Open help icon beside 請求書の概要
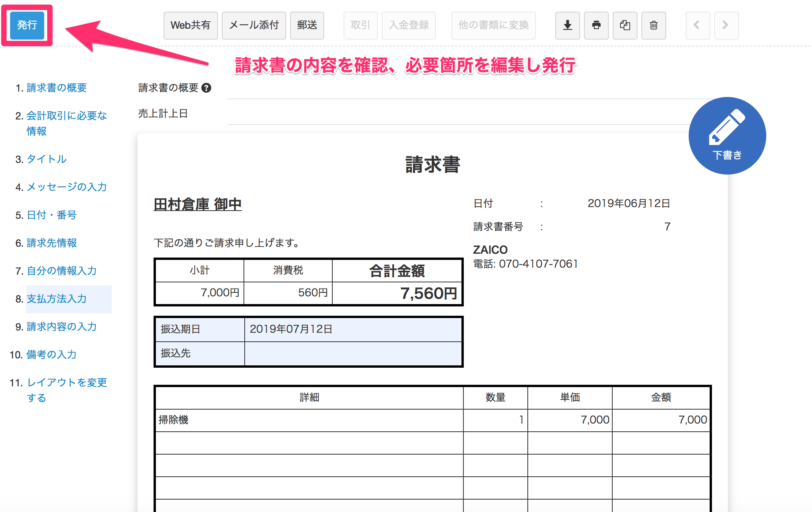The width and height of the screenshot is (812, 512). coord(206,88)
